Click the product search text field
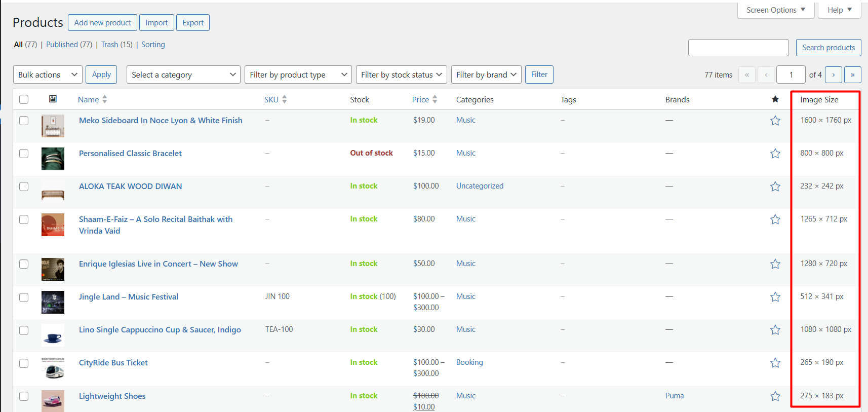 tap(738, 48)
